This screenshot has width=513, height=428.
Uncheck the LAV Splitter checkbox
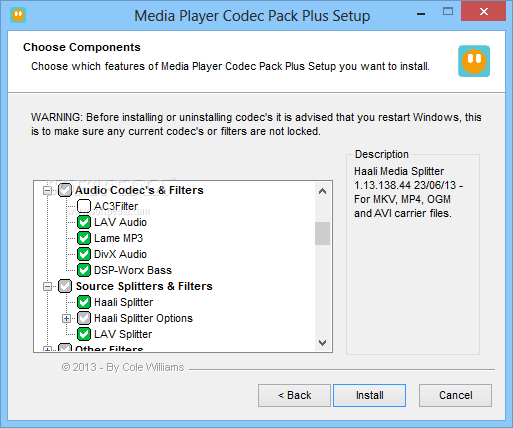(x=84, y=334)
